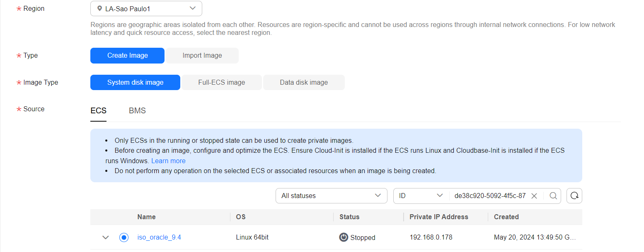Click the Create Image button
This screenshot has width=644, height=252.
pos(127,56)
